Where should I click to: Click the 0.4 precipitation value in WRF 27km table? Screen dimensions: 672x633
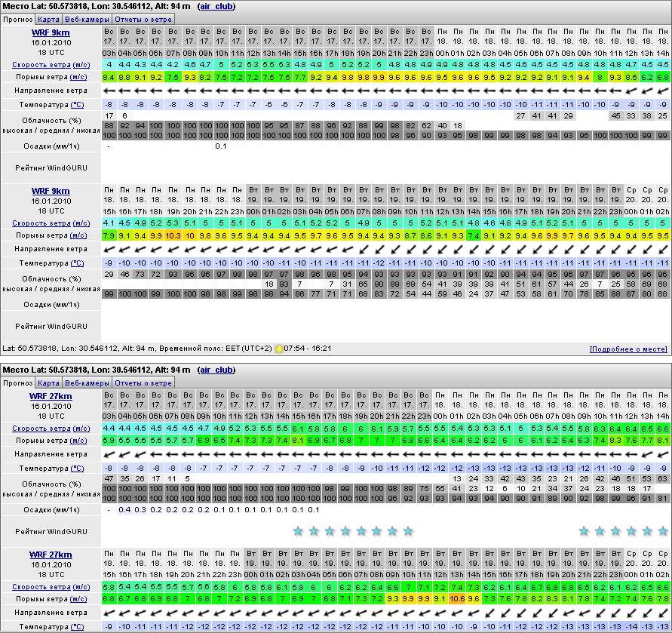click(x=125, y=510)
